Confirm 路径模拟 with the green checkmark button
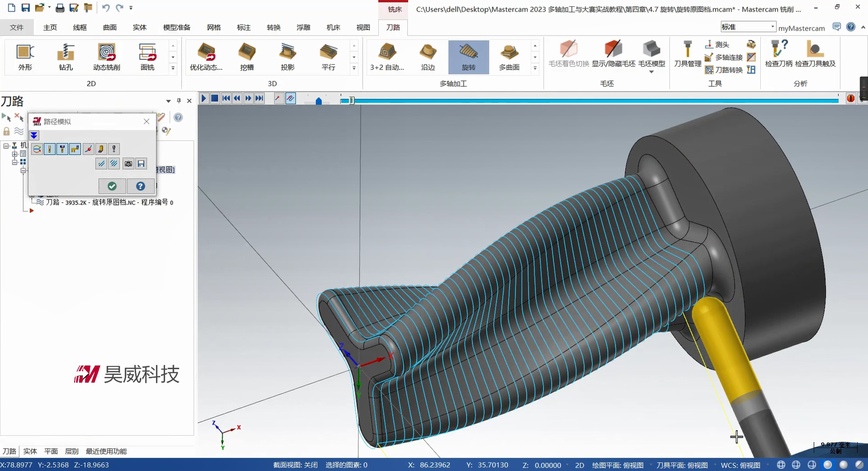The height and width of the screenshot is (471, 868). pyautogui.click(x=112, y=186)
